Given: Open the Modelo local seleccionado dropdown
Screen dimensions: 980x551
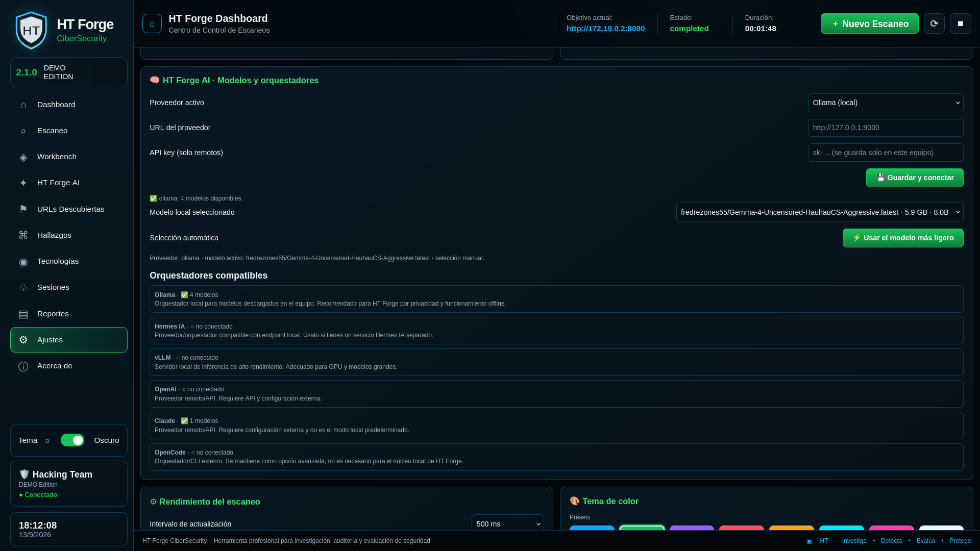Looking at the screenshot, I should click(x=820, y=212).
